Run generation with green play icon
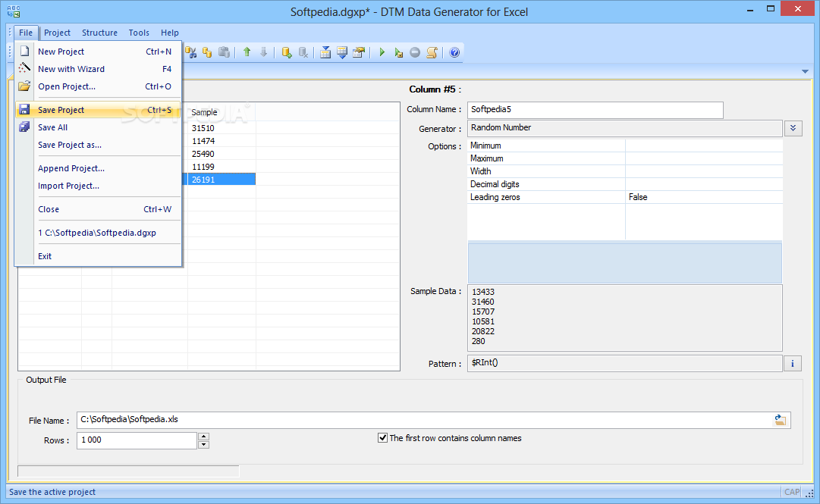Screen dimensions: 820x504 382,52
